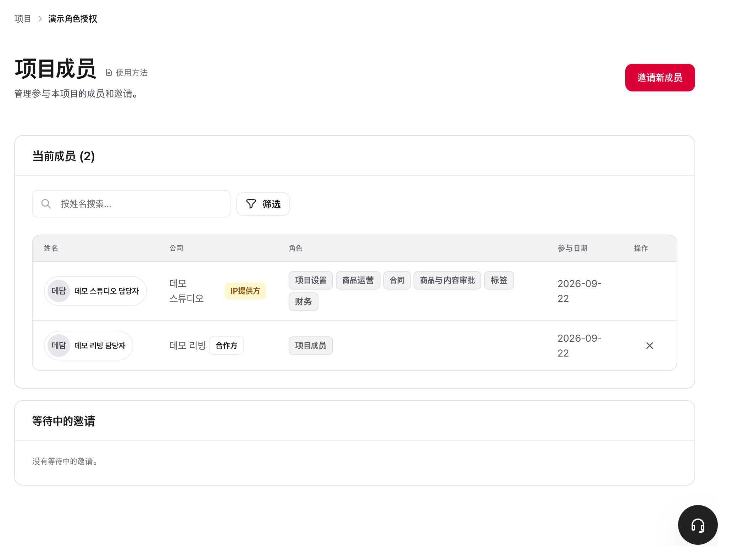The width and height of the screenshot is (732, 560).
Task: Click the 项目设置 role tag
Action: (x=311, y=280)
